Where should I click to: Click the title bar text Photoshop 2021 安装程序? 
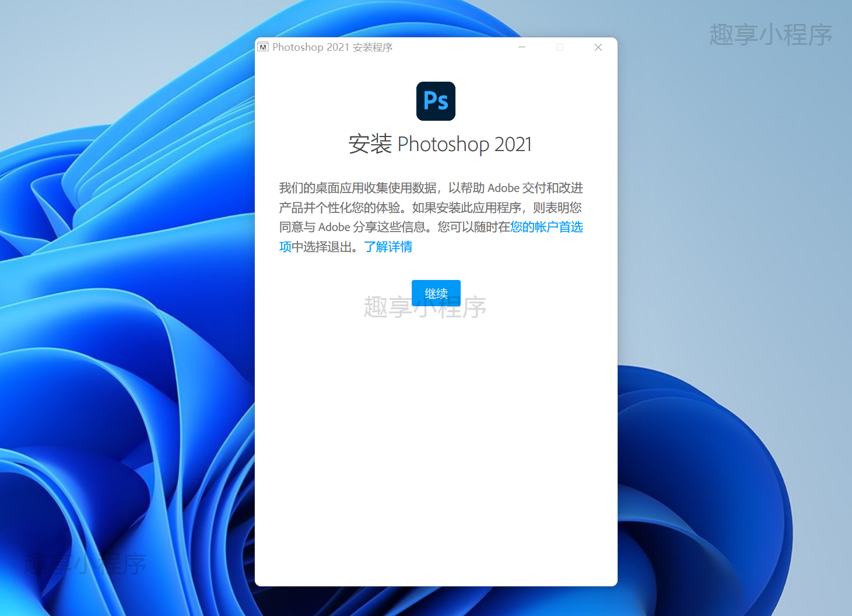click(x=332, y=47)
